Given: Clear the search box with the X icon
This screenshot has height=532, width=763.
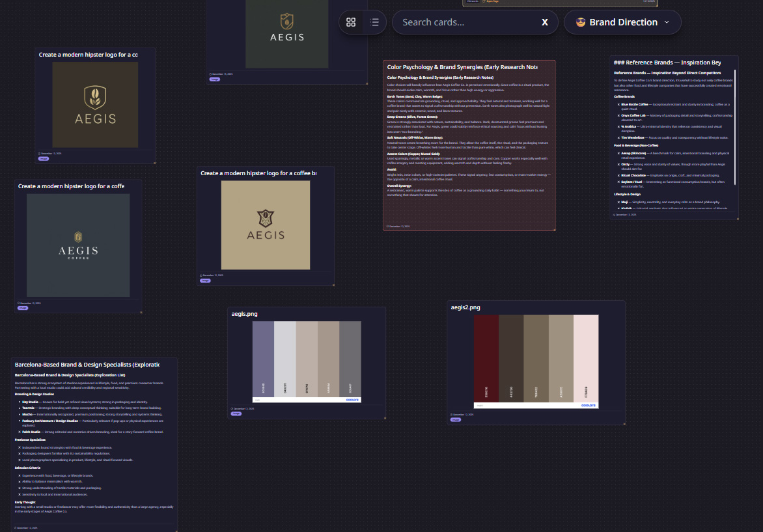Looking at the screenshot, I should click(x=545, y=21).
